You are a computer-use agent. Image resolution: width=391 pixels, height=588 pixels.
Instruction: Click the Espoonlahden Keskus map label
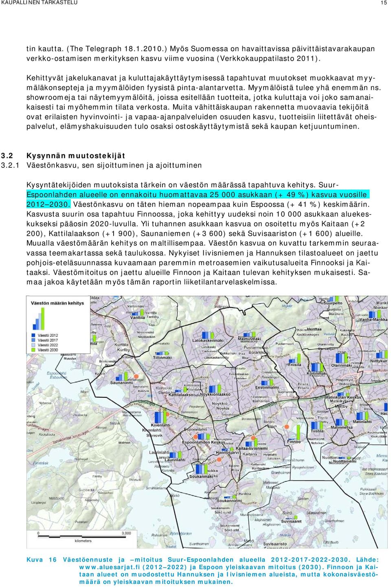[203, 442]
